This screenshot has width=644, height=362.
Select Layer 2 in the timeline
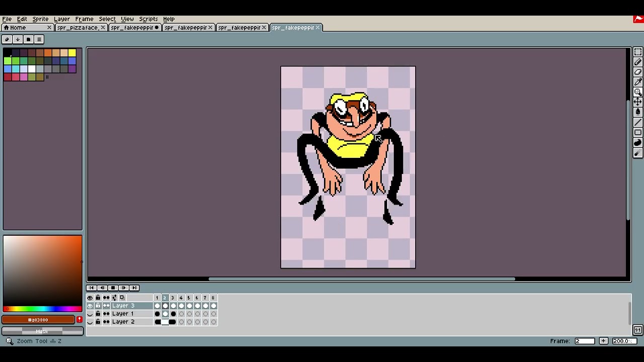point(132,322)
